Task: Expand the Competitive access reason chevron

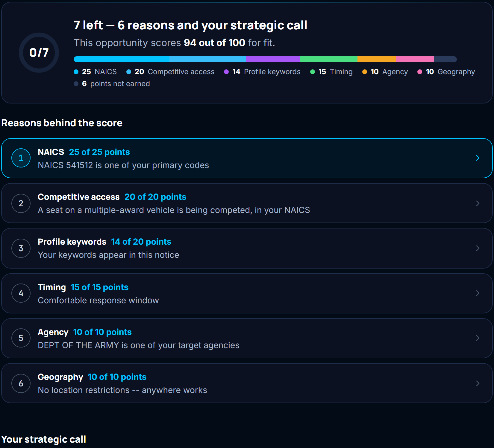Action: click(x=478, y=203)
